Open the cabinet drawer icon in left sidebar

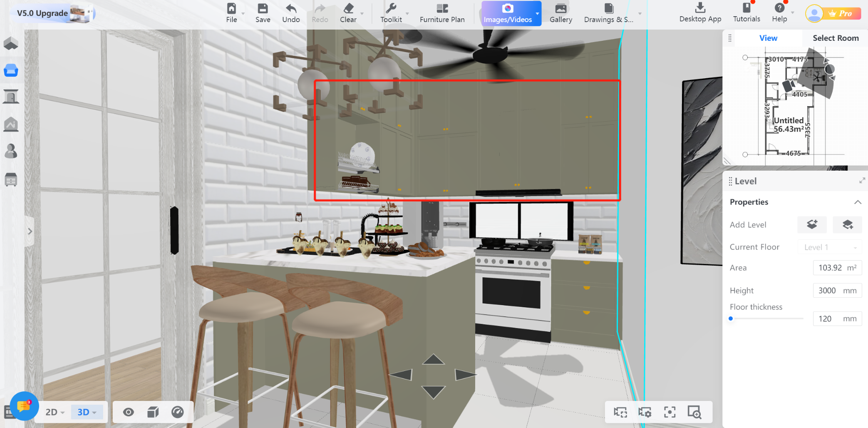[x=11, y=179]
